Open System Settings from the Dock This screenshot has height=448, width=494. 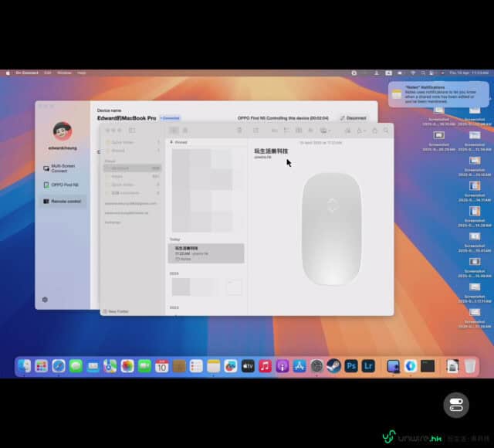click(x=316, y=366)
